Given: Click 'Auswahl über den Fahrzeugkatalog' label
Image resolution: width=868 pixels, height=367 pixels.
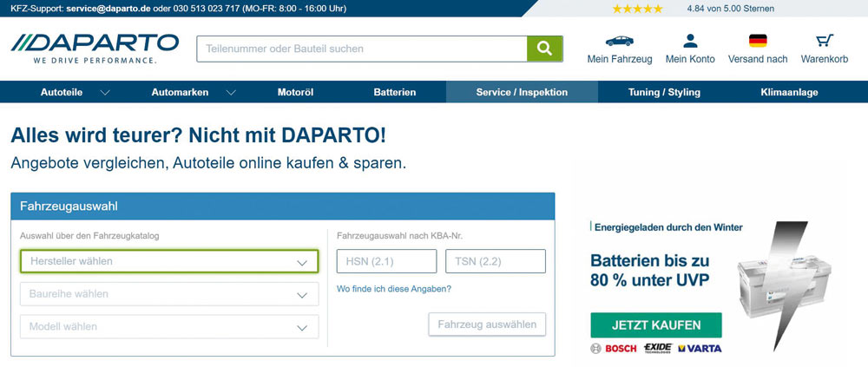Looking at the screenshot, I should click(x=89, y=236).
